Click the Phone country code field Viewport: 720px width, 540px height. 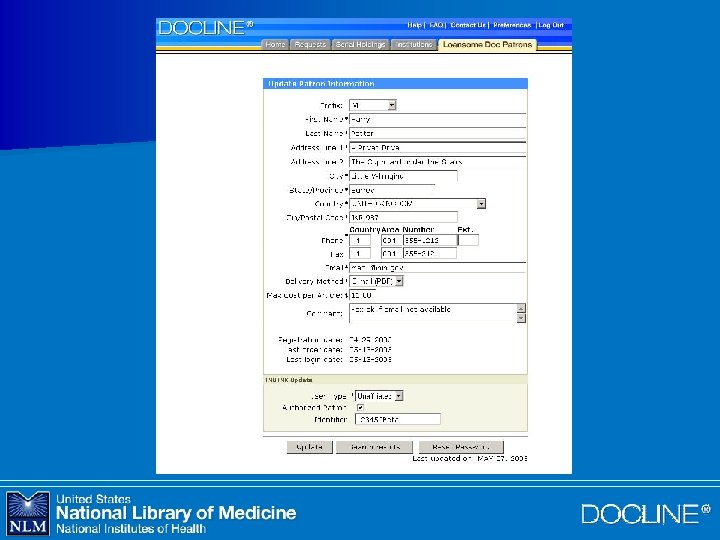tap(360, 240)
